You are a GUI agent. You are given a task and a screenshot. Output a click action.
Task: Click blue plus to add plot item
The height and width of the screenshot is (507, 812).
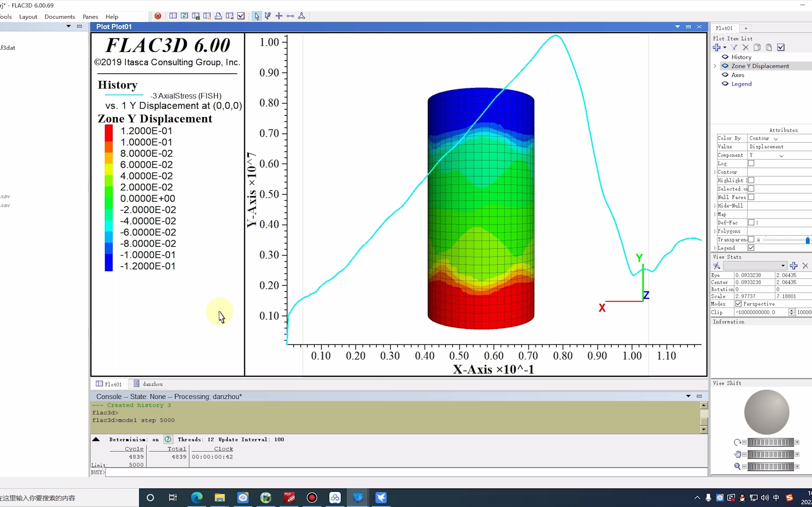coord(717,48)
